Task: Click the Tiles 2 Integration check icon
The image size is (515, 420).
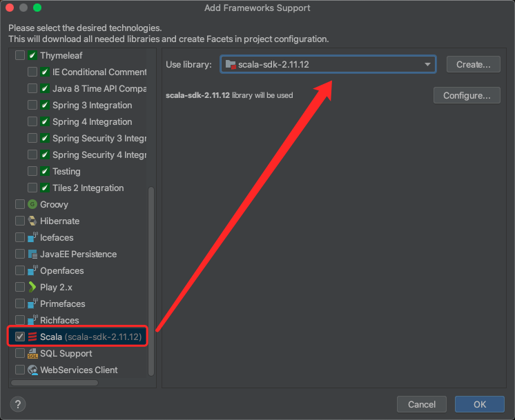Action: pyautogui.click(x=45, y=188)
